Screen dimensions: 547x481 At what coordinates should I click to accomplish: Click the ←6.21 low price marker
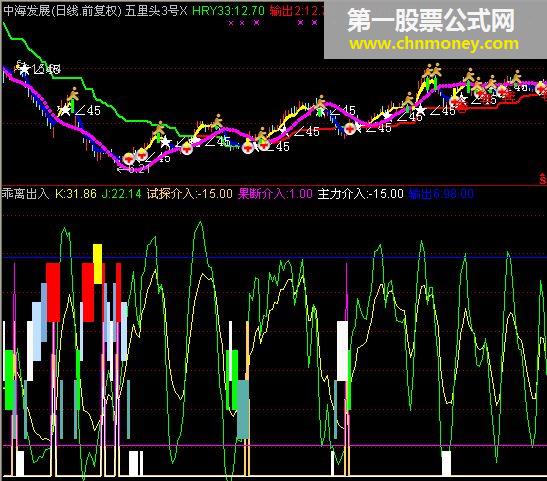[x=134, y=170]
